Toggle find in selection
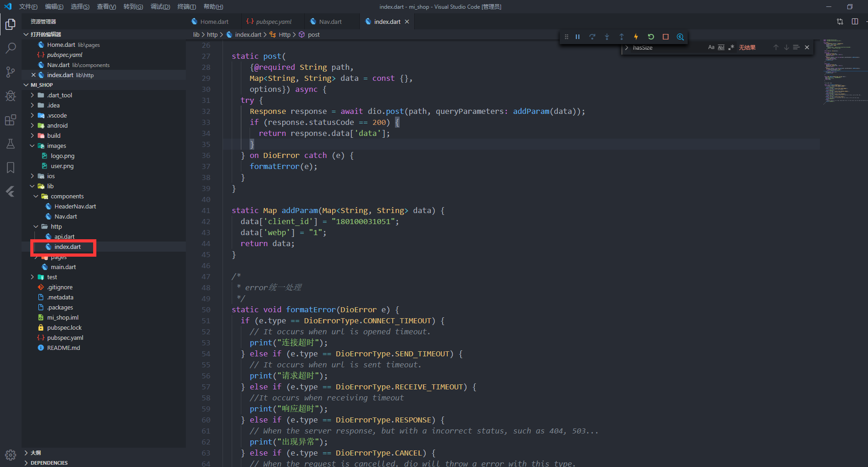 click(x=796, y=47)
